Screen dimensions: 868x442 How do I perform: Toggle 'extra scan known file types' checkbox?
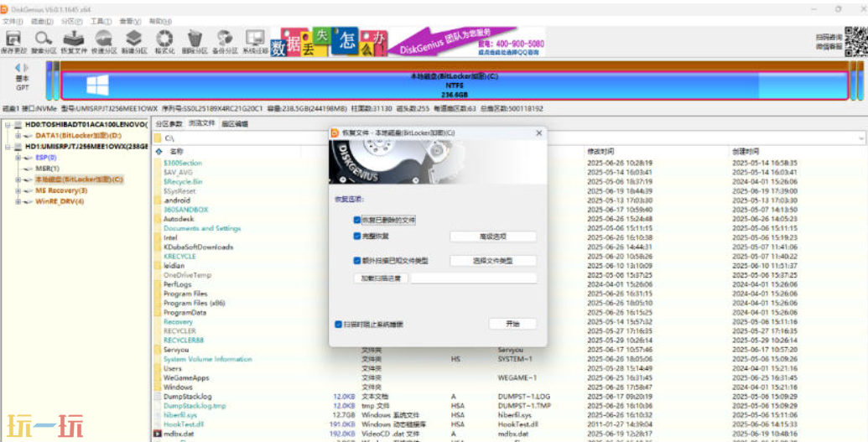point(357,260)
